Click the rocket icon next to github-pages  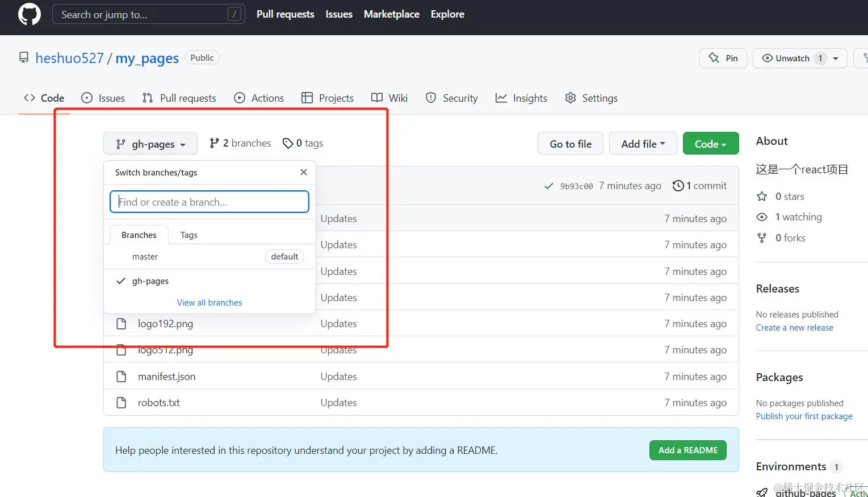(x=762, y=492)
